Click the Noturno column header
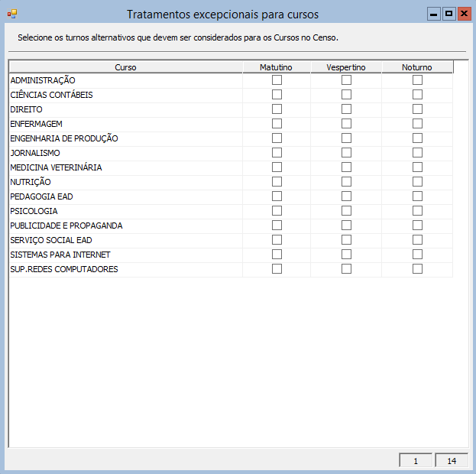Image resolution: width=476 pixels, height=474 pixels. click(417, 67)
